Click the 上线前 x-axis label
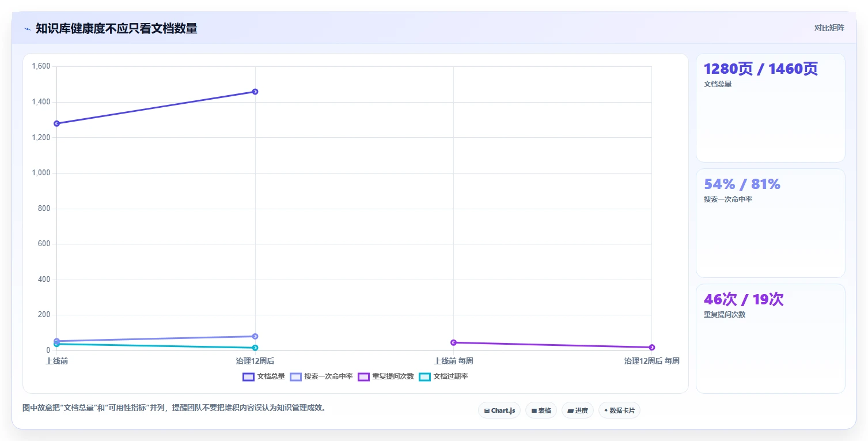 56,361
